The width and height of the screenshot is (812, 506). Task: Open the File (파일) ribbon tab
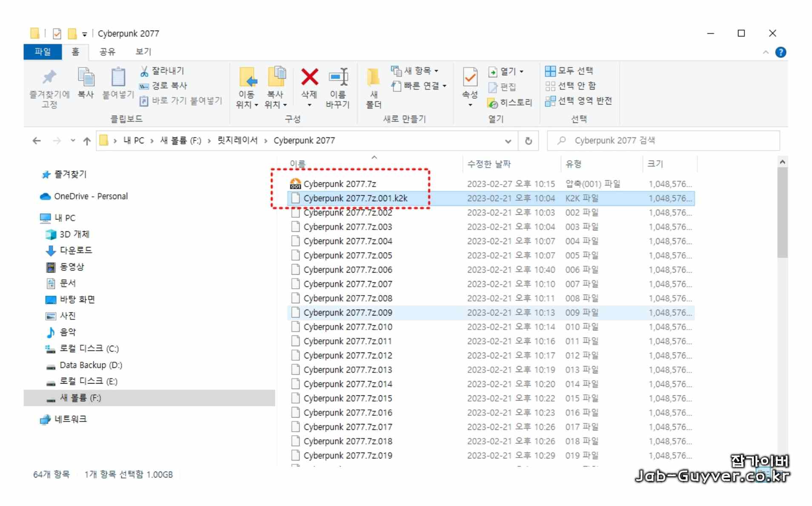pyautogui.click(x=43, y=52)
